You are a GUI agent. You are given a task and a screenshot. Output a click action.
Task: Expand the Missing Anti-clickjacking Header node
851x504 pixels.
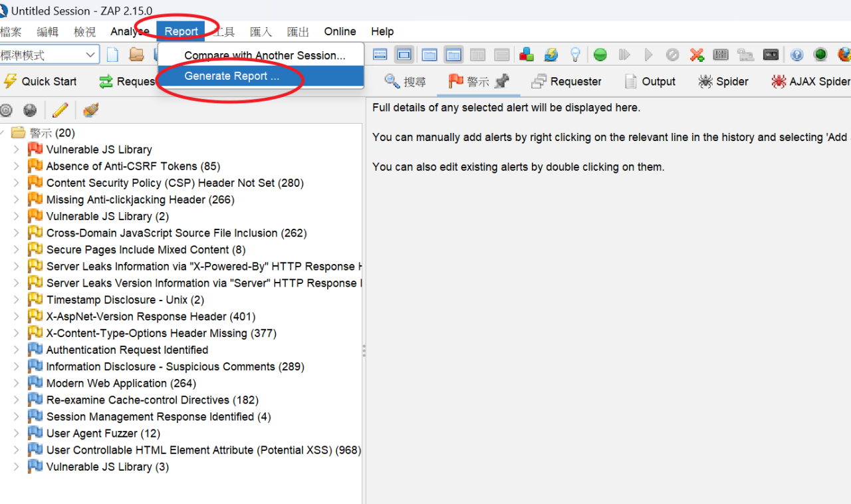[17, 199]
